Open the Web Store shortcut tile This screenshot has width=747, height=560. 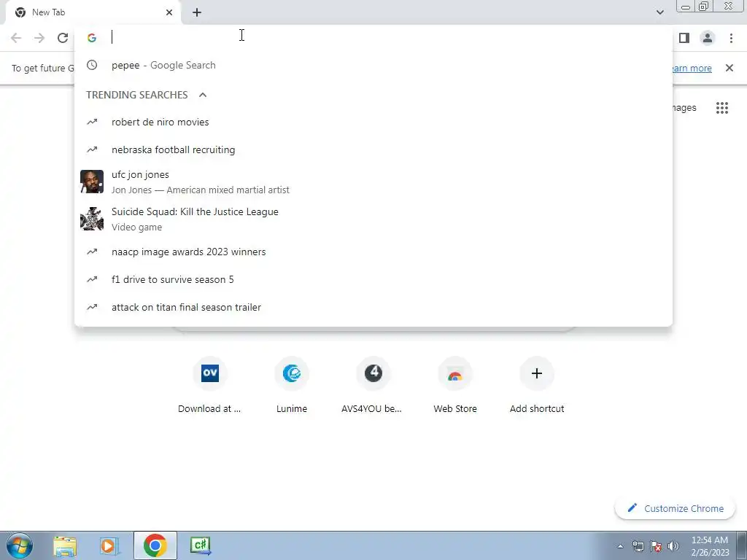[455, 386]
